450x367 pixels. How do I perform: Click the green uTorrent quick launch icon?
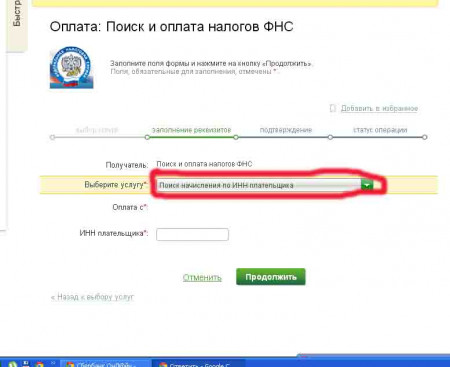coord(12,364)
